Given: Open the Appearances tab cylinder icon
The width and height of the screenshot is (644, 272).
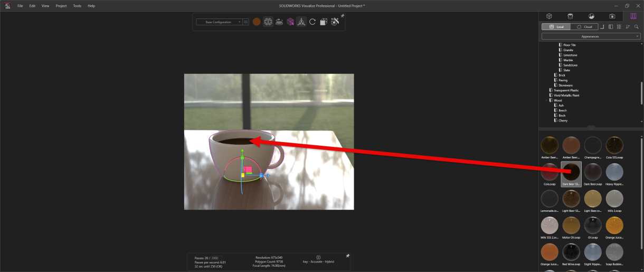Looking at the screenshot, I should pyautogui.click(x=570, y=16).
